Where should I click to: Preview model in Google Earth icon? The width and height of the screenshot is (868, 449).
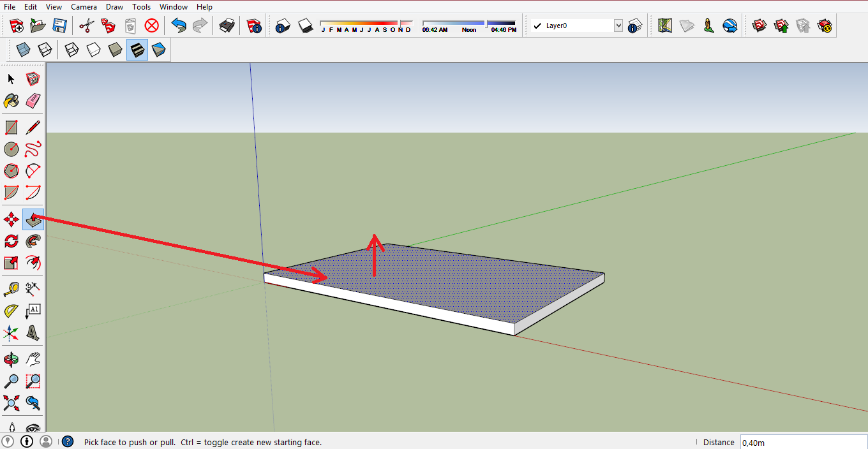(x=730, y=26)
